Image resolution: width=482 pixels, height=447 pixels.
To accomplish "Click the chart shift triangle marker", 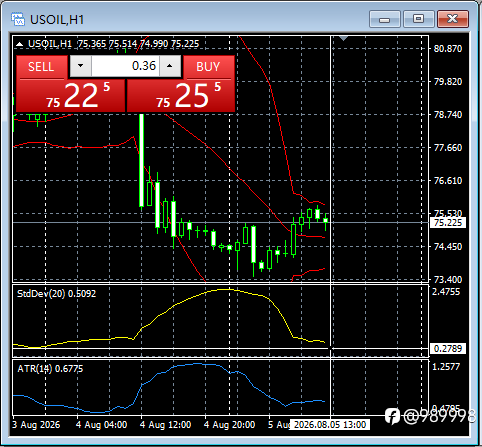I will (344, 38).
